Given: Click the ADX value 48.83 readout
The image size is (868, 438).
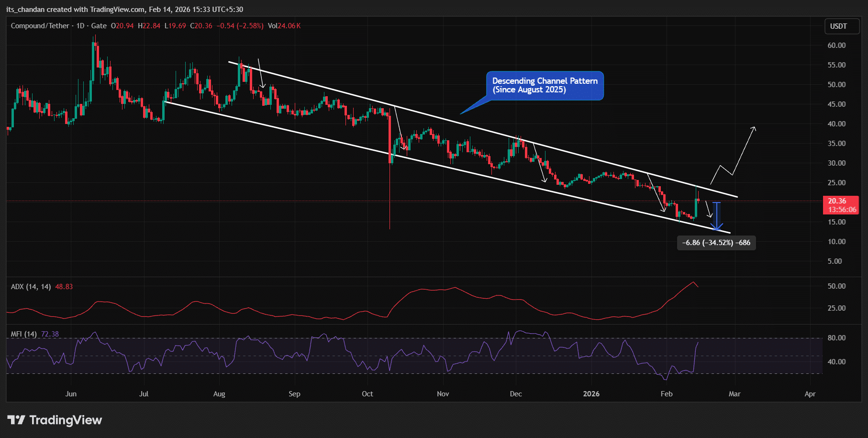Looking at the screenshot, I should 64,287.
